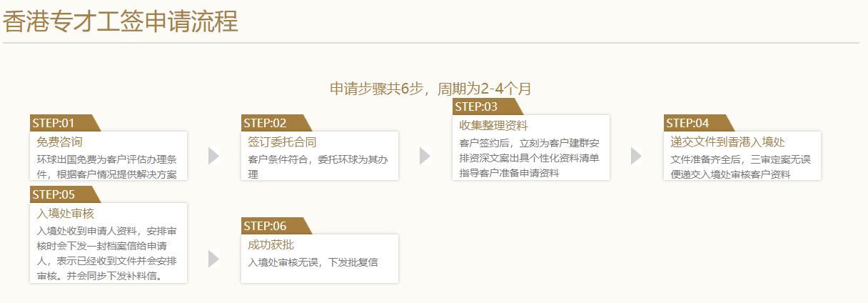The height and width of the screenshot is (303, 868).
Task: Click arrow between STEP:02 and STEP:03 cards
Action: click(425, 156)
